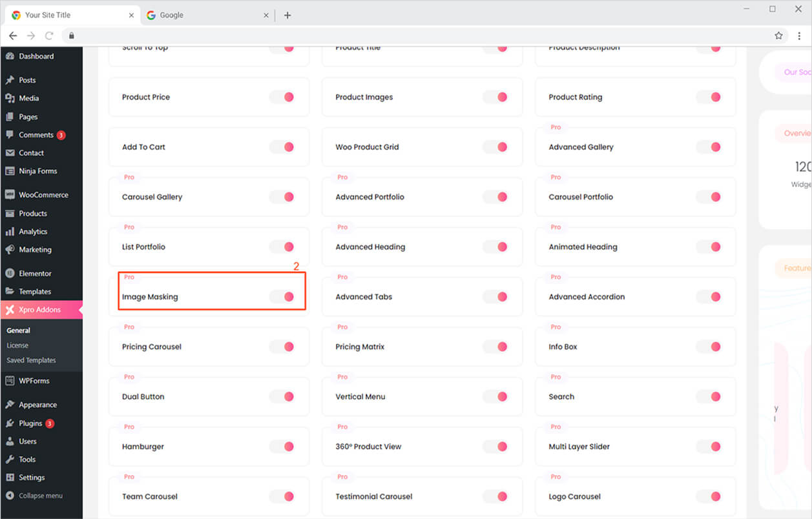Toggle the Image Masking widget switch
Viewport: 812px width, 519px height.
282,297
